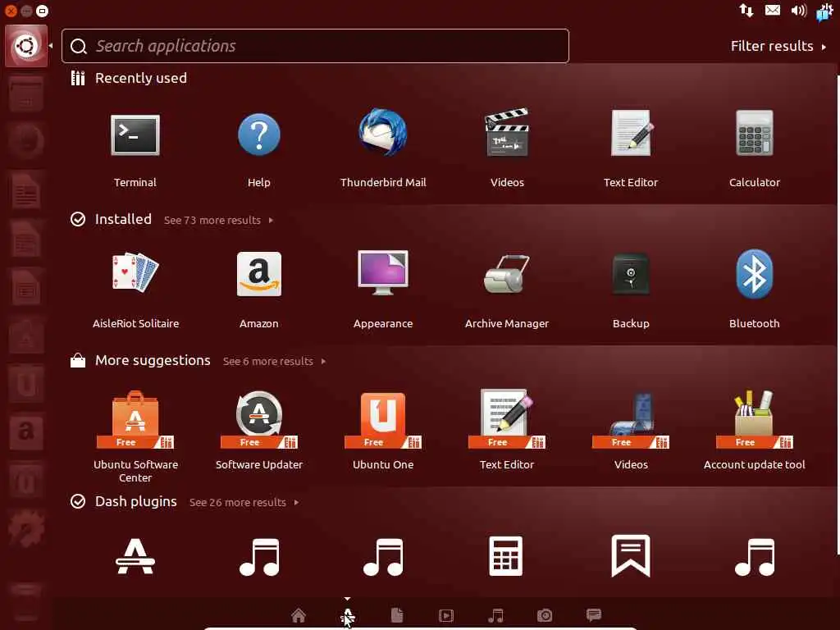Viewport: 840px width, 630px height.
Task: Select the Account update tool suggestion
Action: click(x=755, y=419)
